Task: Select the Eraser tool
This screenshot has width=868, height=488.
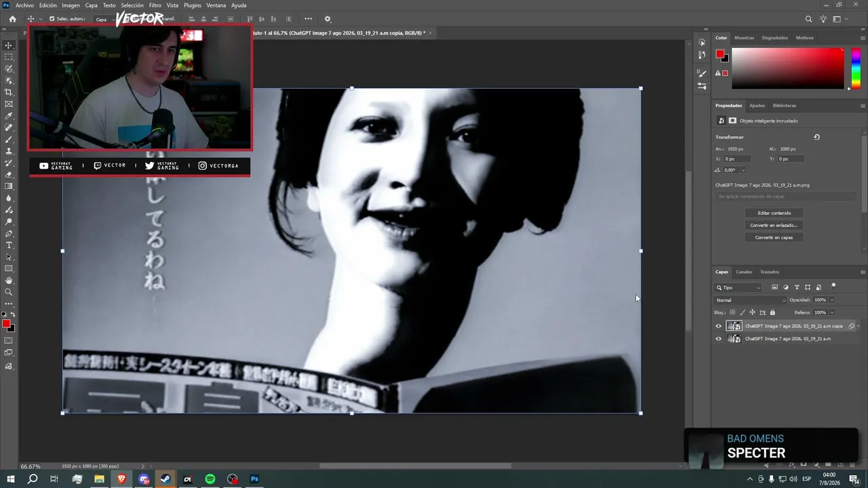Action: [9, 175]
